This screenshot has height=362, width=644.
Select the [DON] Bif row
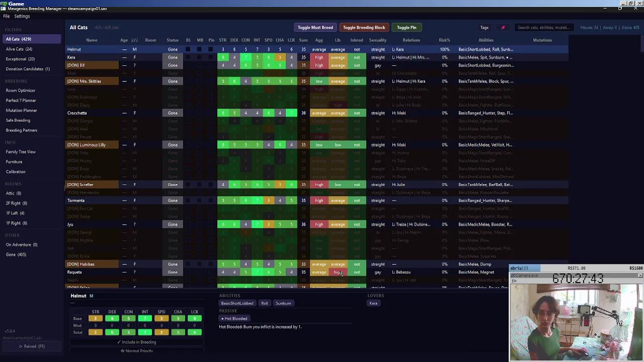tap(317, 65)
